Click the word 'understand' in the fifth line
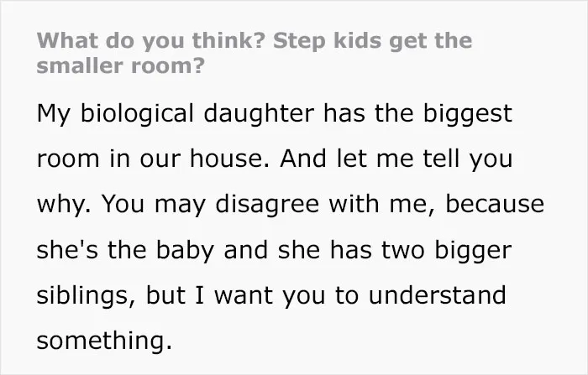Screen dimensions: 588x375 438,295
